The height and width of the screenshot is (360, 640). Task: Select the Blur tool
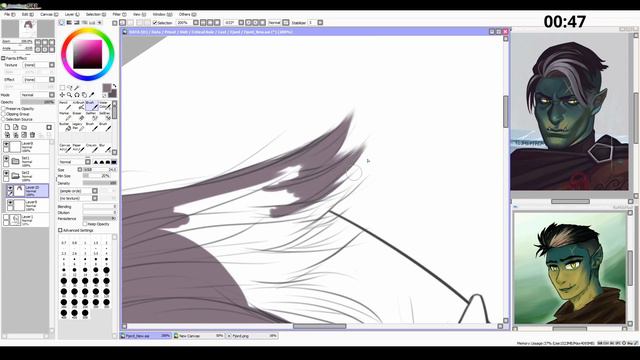click(105, 148)
